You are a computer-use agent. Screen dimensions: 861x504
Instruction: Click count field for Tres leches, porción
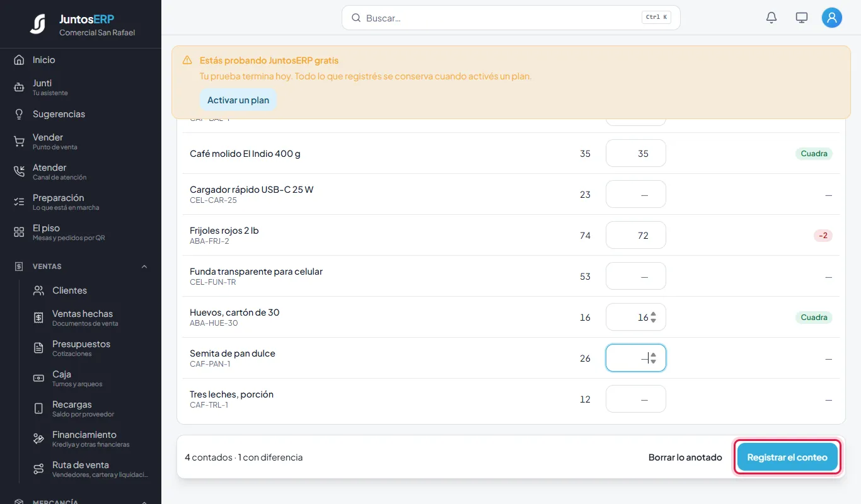click(x=636, y=399)
